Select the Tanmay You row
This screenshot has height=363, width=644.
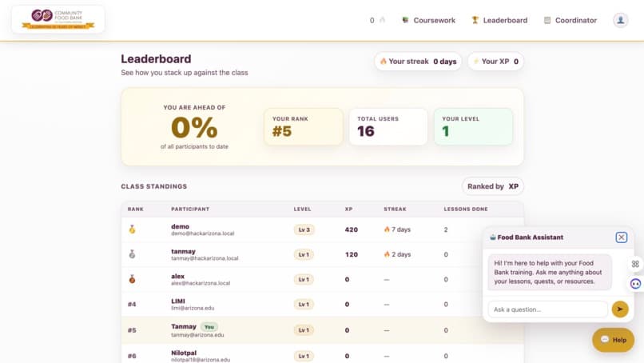(322, 330)
